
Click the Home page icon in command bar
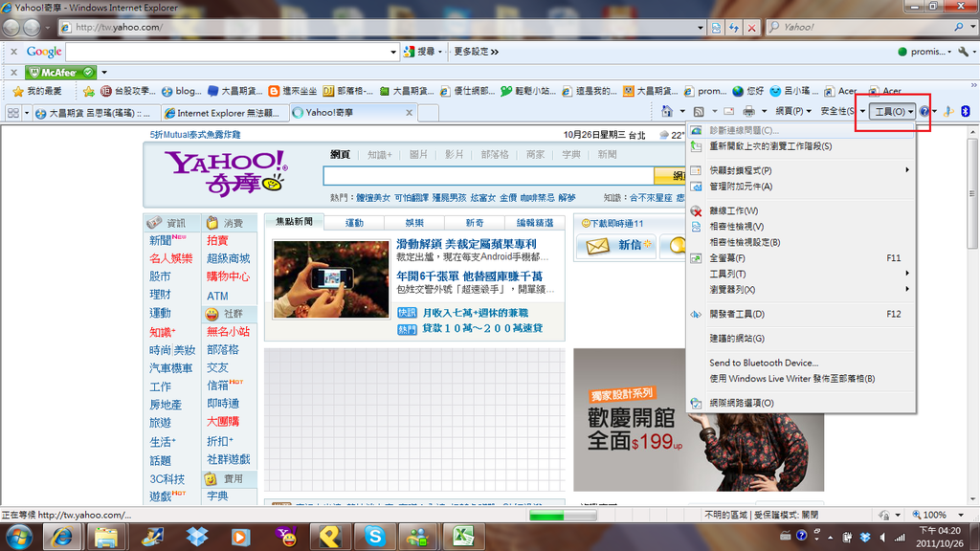tap(667, 112)
